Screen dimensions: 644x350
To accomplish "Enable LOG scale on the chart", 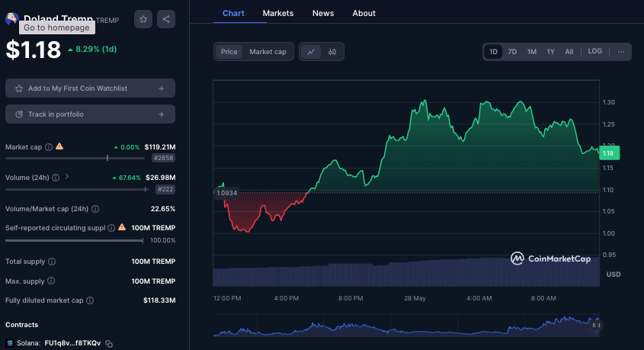I will 595,52.
